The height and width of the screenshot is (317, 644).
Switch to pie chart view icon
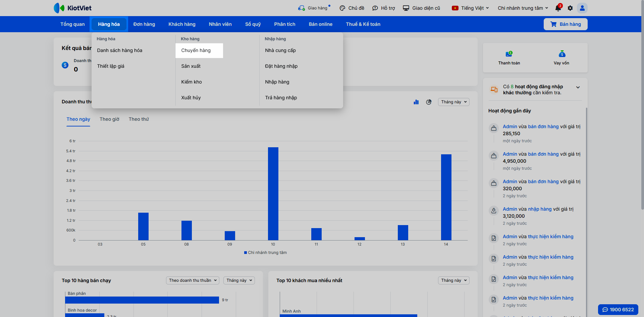point(429,102)
